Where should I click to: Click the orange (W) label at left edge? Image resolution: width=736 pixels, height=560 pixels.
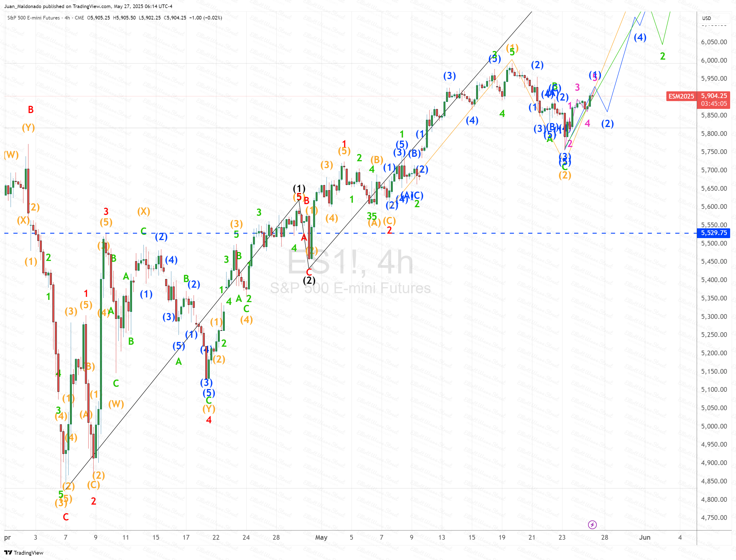click(11, 155)
